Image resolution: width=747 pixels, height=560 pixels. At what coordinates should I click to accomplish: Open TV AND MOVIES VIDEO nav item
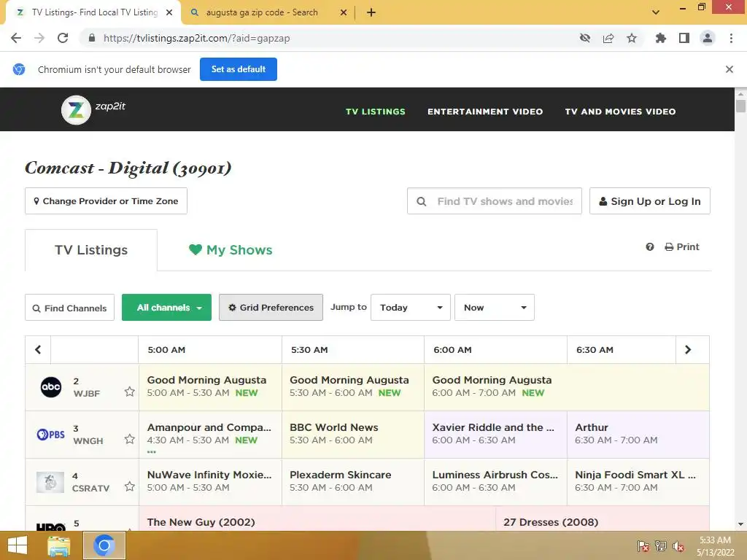[620, 112]
